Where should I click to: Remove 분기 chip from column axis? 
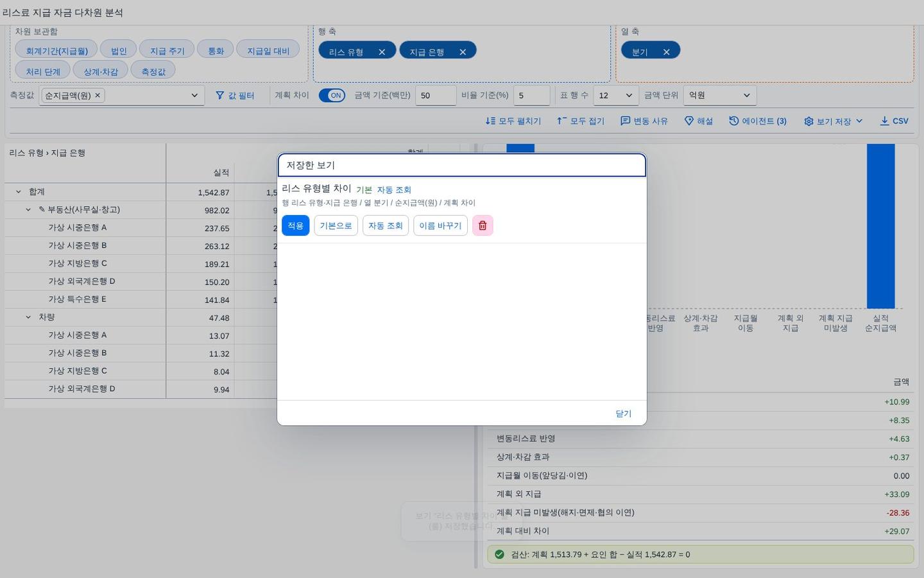pyautogui.click(x=666, y=52)
